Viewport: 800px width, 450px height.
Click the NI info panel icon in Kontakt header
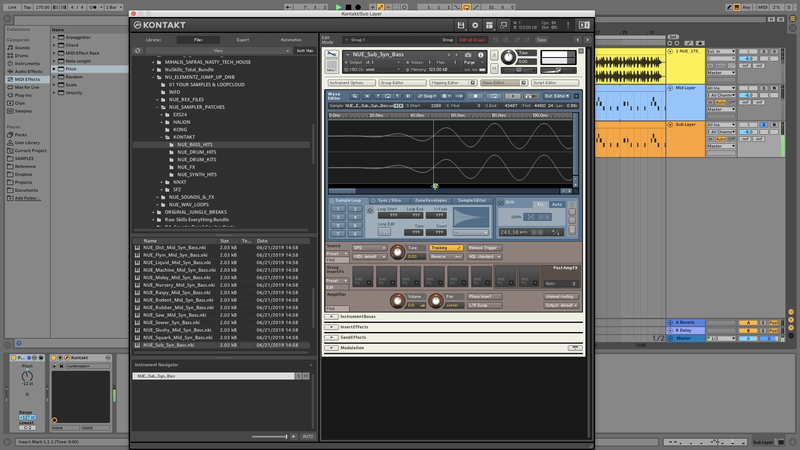click(584, 25)
